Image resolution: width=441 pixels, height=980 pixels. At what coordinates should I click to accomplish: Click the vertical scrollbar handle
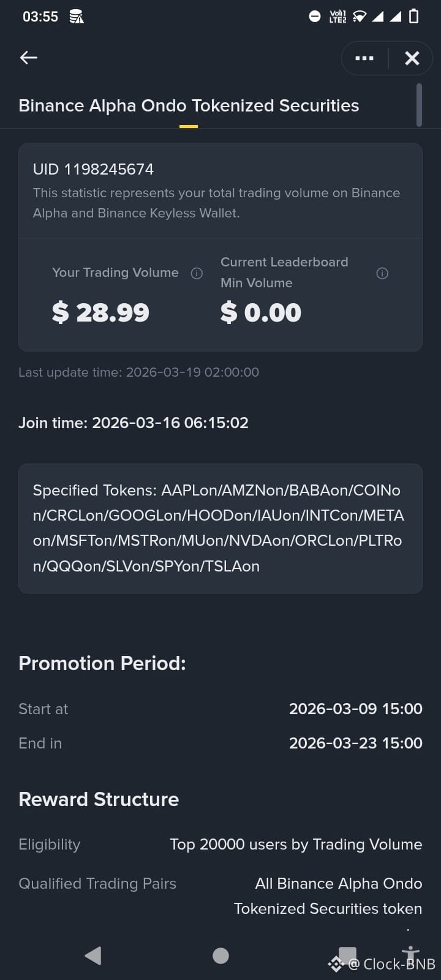point(419,105)
